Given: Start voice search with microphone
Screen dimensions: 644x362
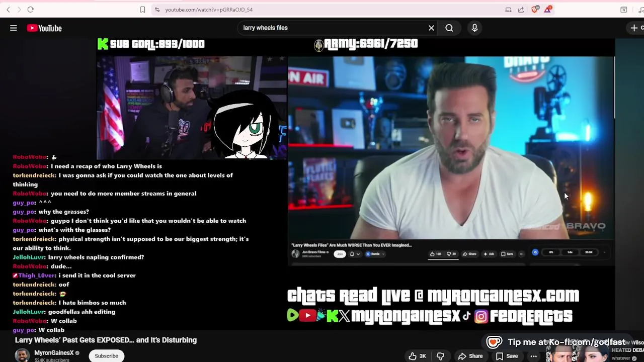Looking at the screenshot, I should 474,28.
